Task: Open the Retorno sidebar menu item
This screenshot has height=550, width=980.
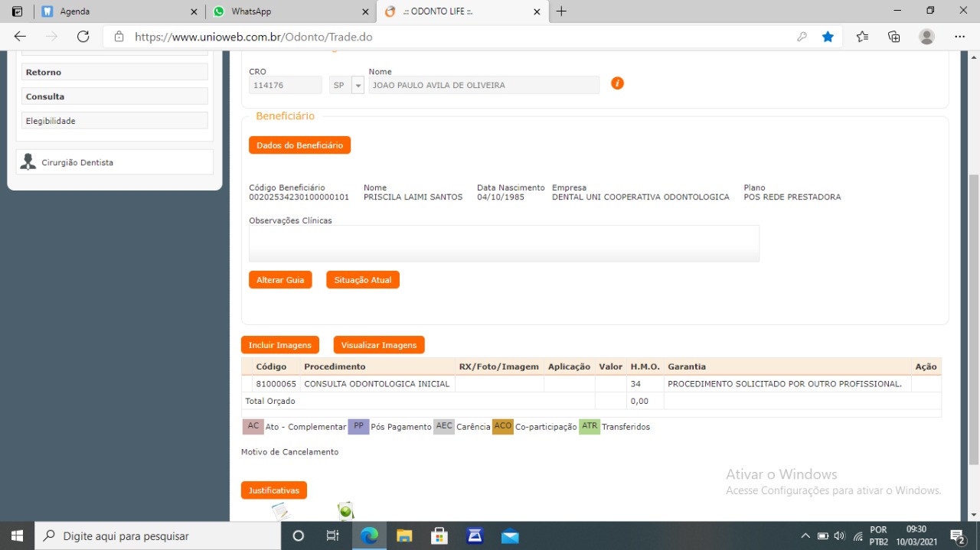Action: coord(115,72)
